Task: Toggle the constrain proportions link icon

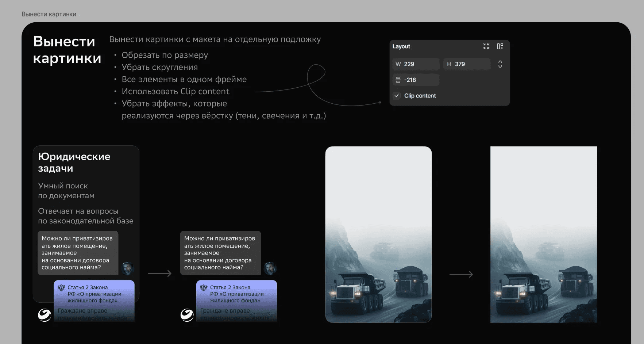Action: [500, 64]
